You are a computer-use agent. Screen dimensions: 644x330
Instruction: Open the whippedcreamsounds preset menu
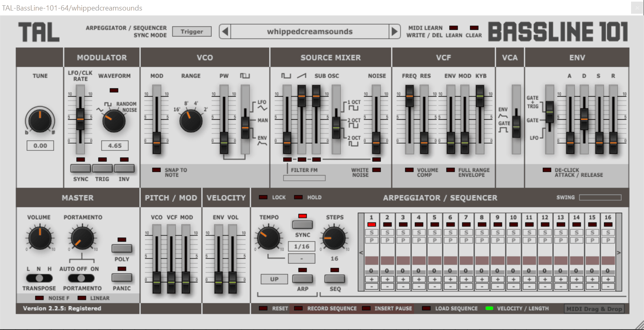click(x=310, y=32)
